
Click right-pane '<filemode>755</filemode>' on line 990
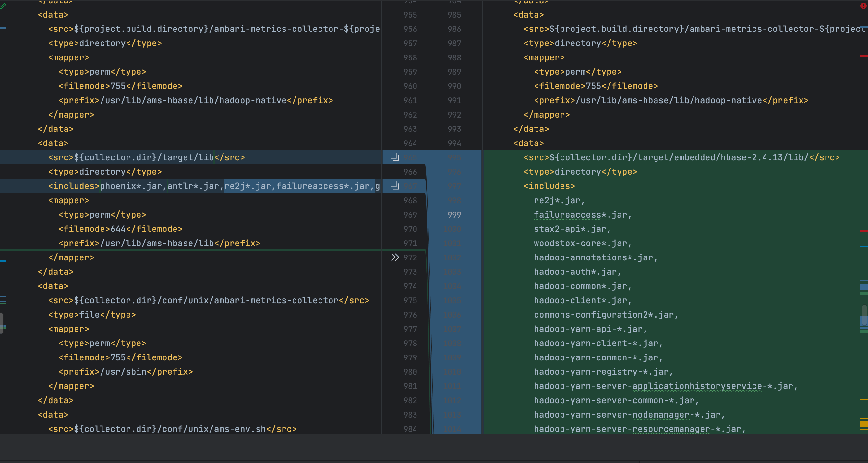click(x=596, y=86)
